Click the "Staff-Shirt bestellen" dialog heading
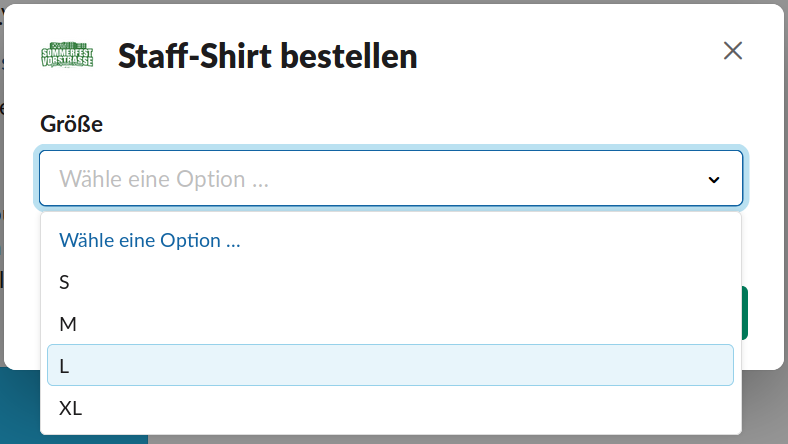The width and height of the screenshot is (788, 444). click(267, 56)
